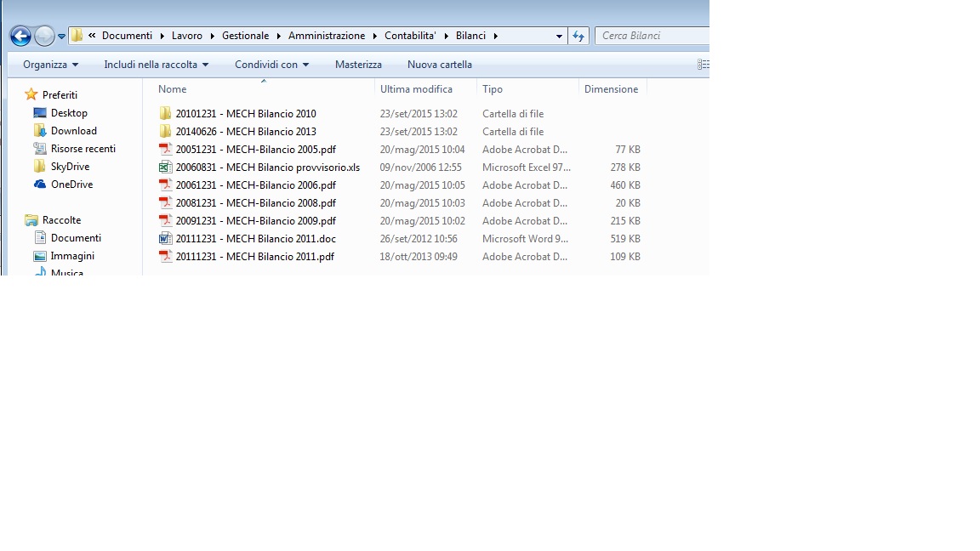Open the Organizza dropdown menu
The image size is (980, 551).
50,65
